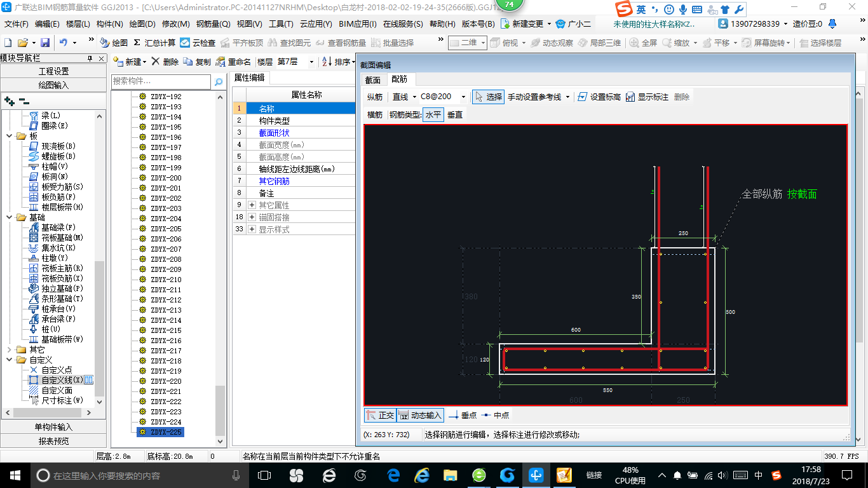Image resolution: width=868 pixels, height=488 pixels.
Task: Click expand-all plus icon in navigator
Action: pyautogui.click(x=9, y=101)
